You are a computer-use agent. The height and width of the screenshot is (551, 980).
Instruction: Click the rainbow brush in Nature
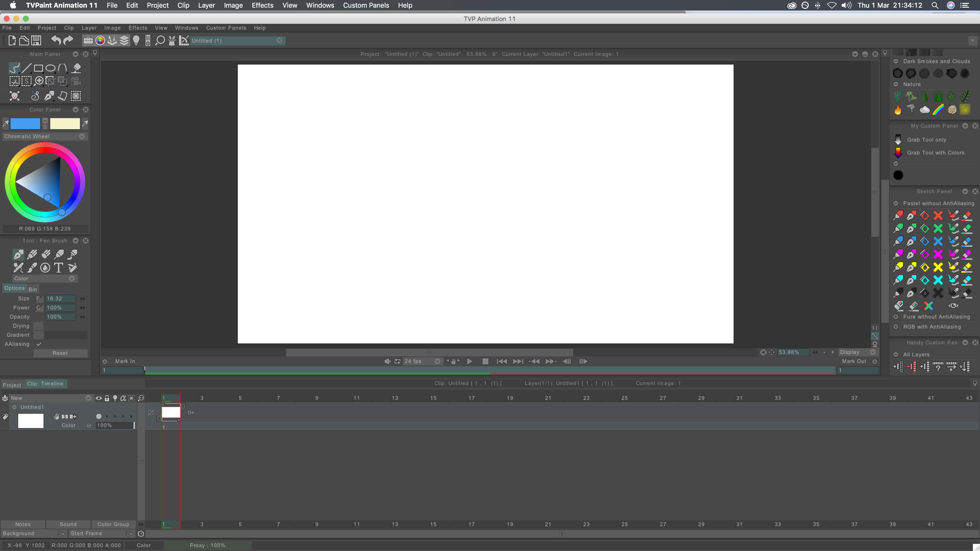coord(938,110)
